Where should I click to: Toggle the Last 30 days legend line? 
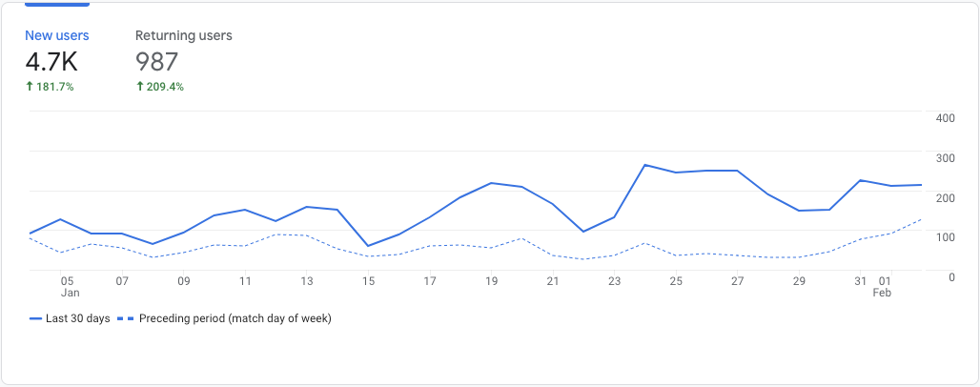pos(35,318)
